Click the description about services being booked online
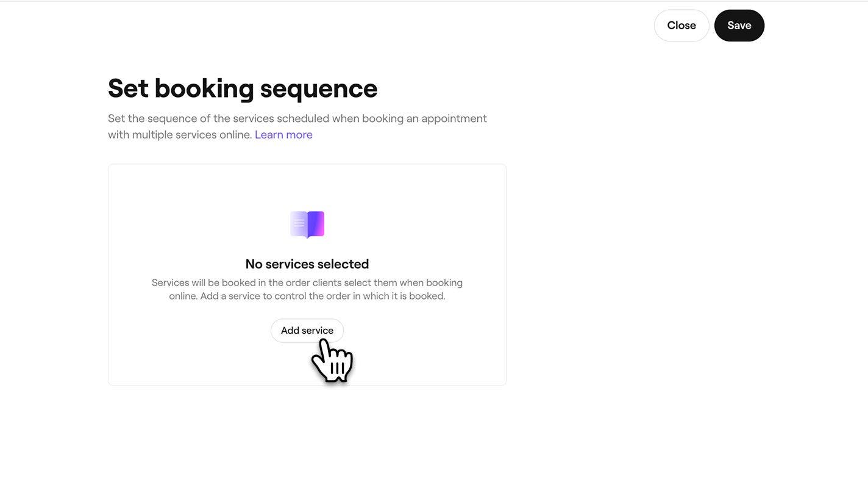868x488 pixels. click(307, 284)
